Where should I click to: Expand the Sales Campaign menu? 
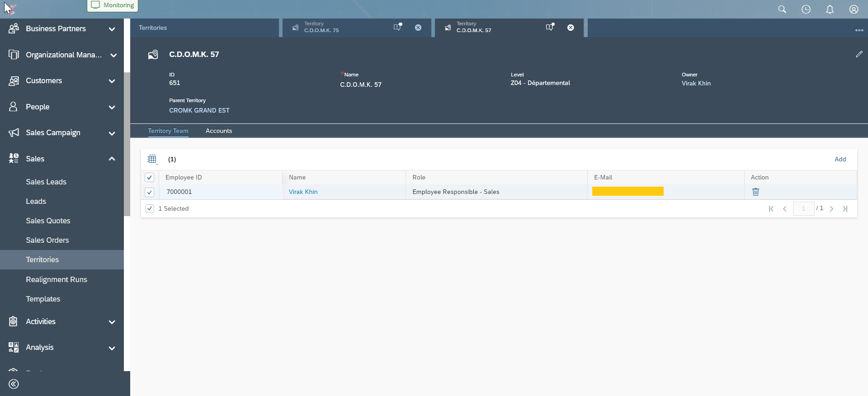112,133
